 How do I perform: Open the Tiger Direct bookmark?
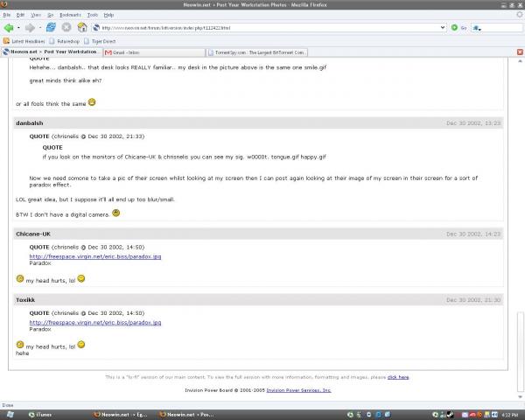click(100, 41)
